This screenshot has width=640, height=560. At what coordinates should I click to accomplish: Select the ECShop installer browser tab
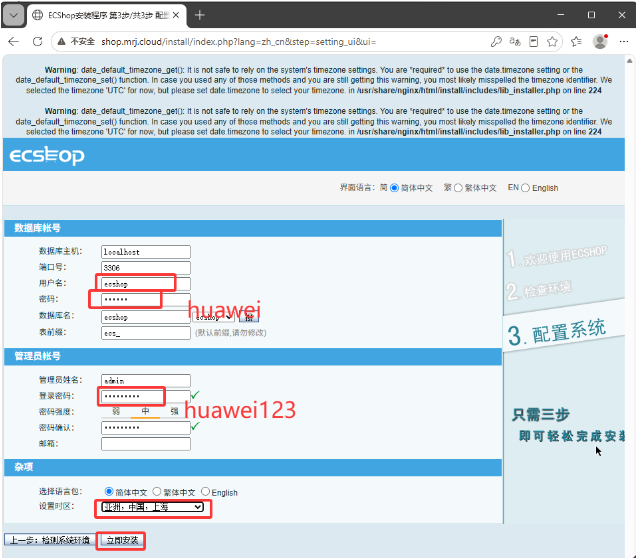pyautogui.click(x=107, y=16)
